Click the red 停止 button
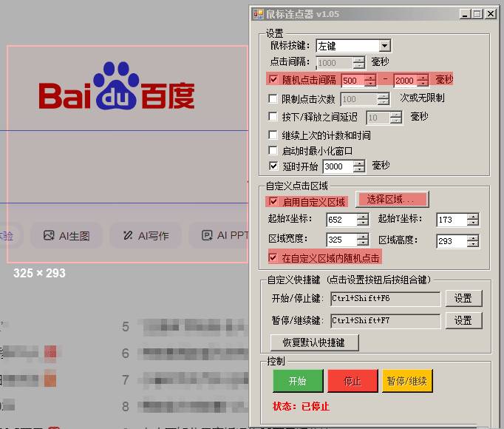This screenshot has height=429, width=504. [x=353, y=381]
